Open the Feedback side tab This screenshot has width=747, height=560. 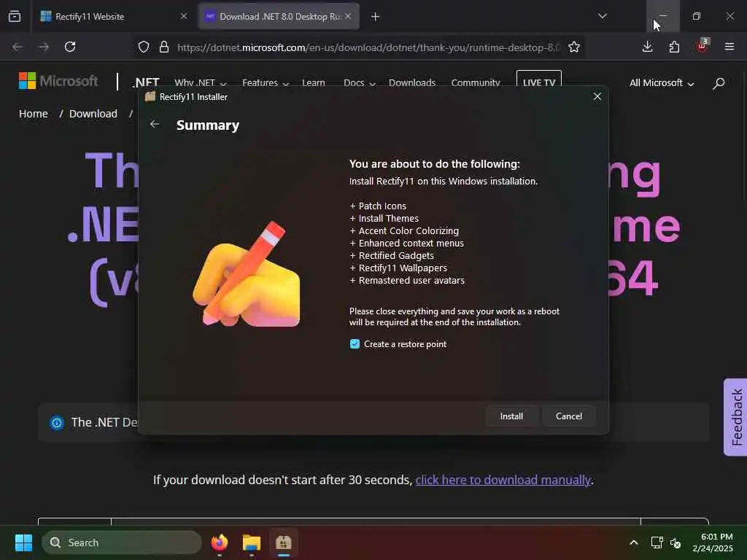coord(735,417)
